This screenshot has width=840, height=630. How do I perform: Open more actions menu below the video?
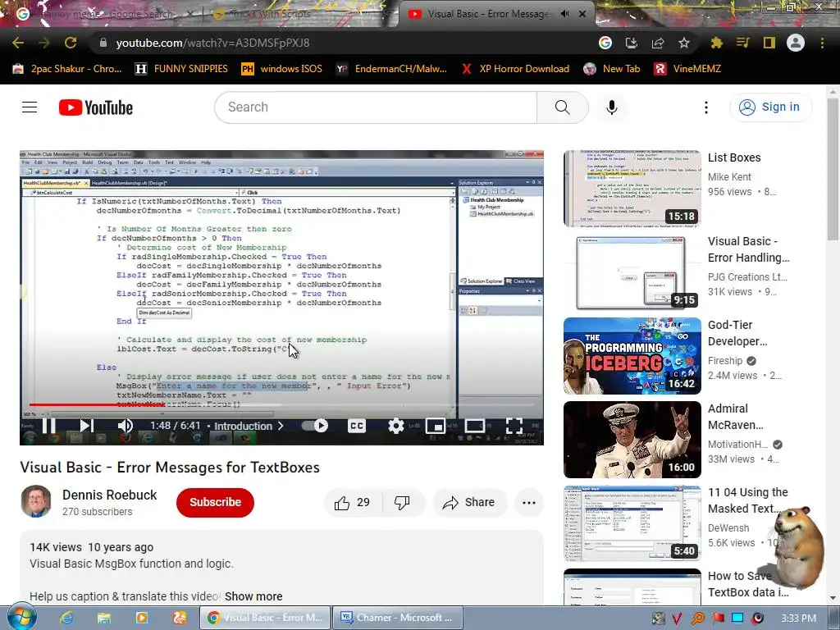(529, 503)
